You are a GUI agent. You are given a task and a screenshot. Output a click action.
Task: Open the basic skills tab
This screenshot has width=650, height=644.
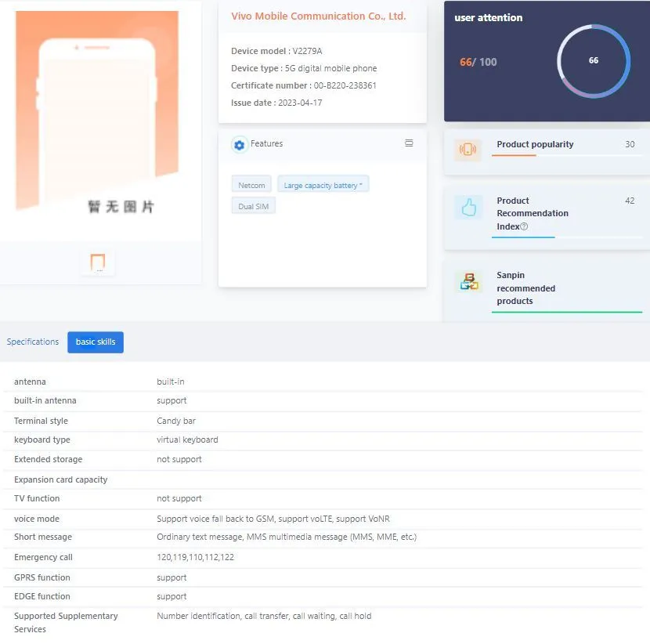tap(96, 342)
